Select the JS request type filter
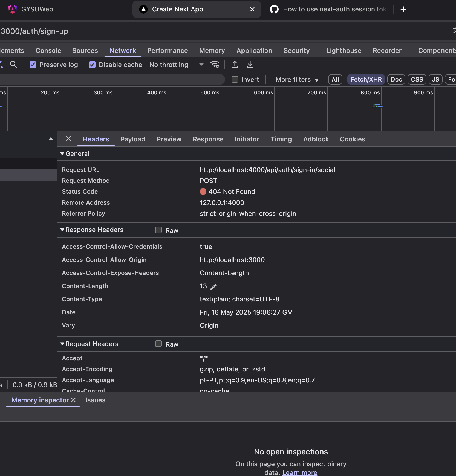The image size is (456, 476). point(435,79)
